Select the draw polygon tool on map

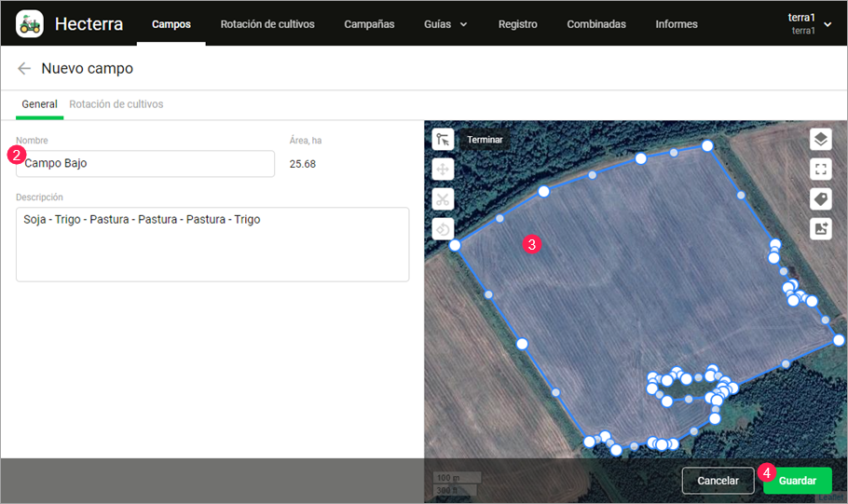pos(443,140)
